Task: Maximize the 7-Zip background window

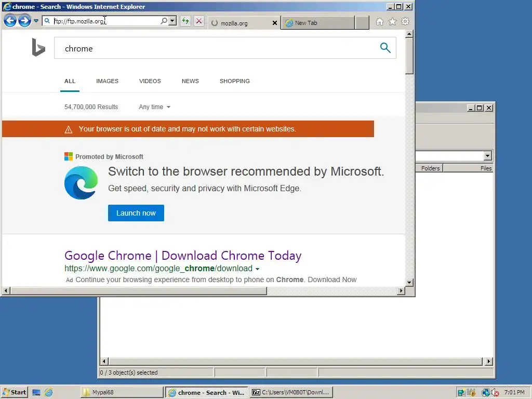Action: (x=480, y=108)
